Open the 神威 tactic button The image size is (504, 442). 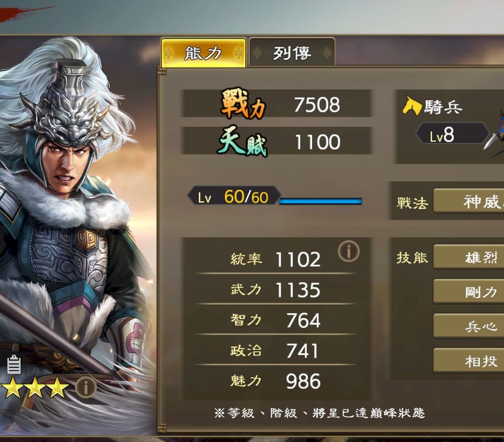coord(469,201)
